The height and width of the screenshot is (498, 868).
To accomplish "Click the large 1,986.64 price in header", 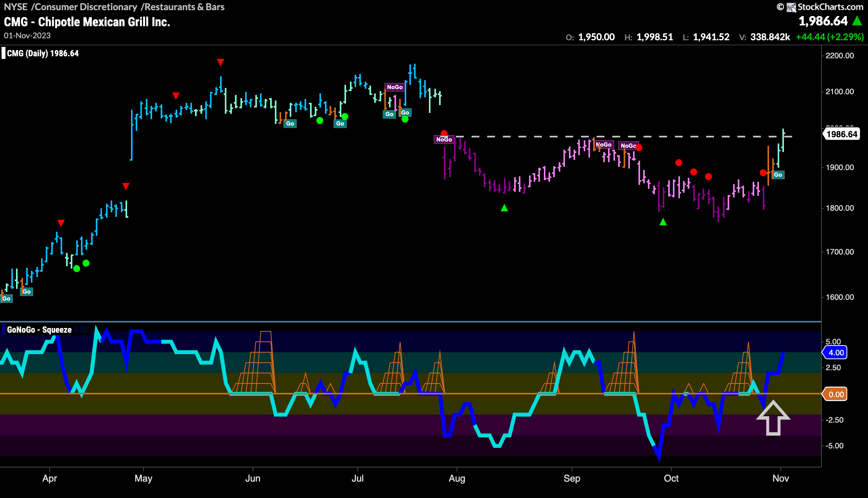I will (823, 21).
